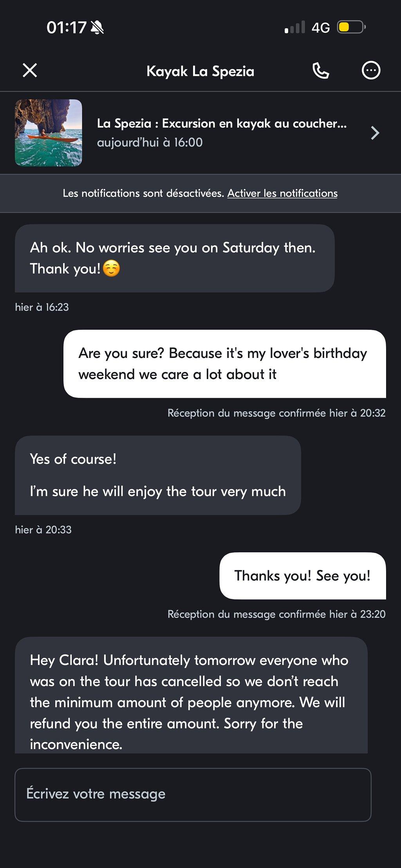Expand booking details with chevron arrow

point(375,133)
